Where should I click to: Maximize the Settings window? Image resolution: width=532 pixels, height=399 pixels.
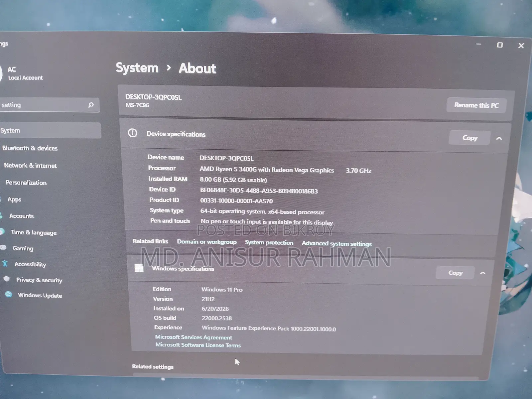(500, 45)
